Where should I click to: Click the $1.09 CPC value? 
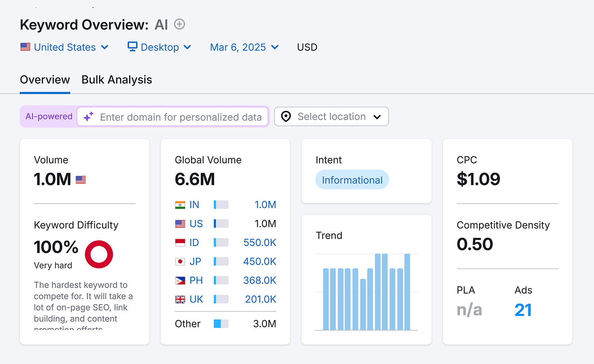(478, 180)
